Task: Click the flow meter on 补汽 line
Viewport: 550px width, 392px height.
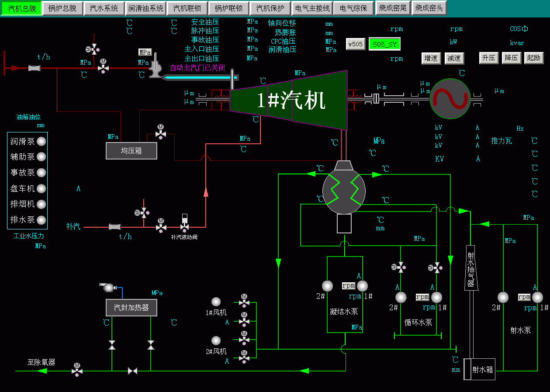Action: point(114,227)
